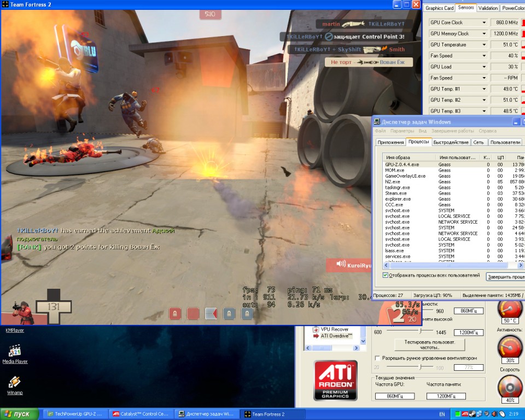Open the GPU Load sensor dropdown
This screenshot has width=525, height=420.
click(483, 67)
